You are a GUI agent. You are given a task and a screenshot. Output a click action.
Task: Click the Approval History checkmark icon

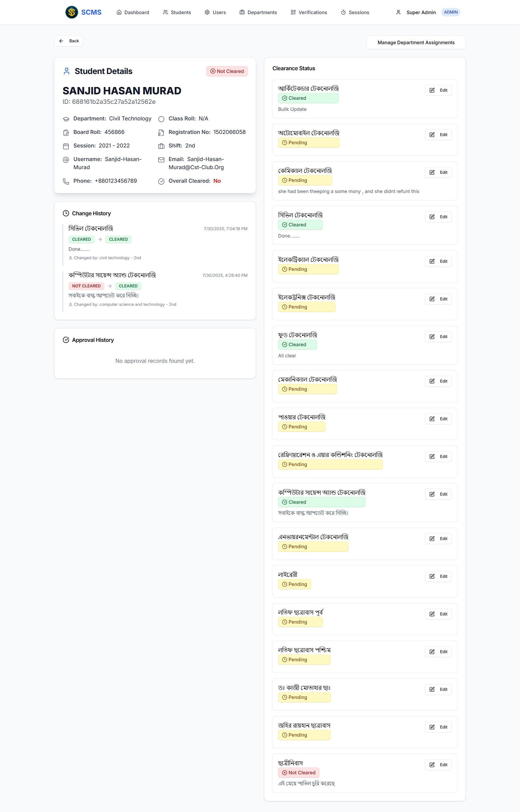tap(66, 340)
